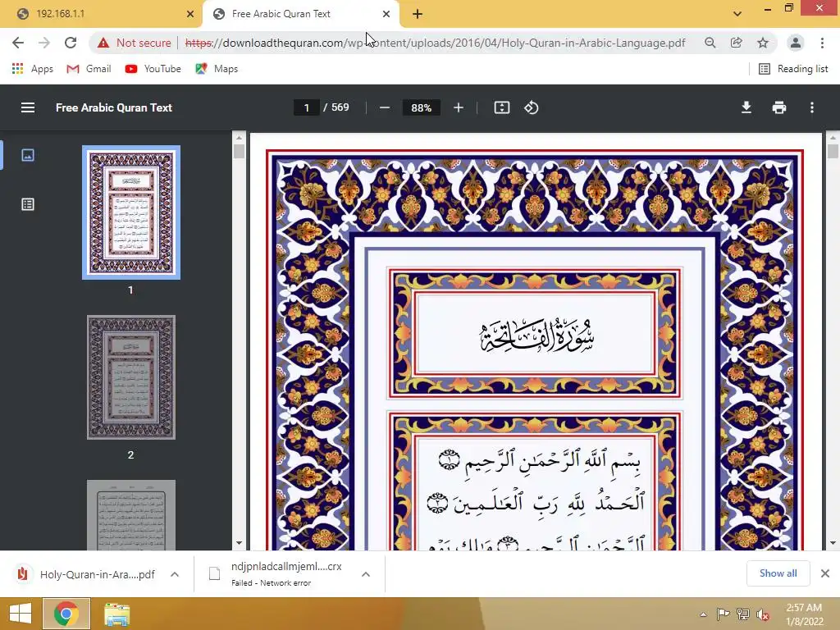The image size is (840, 630).
Task: Click the Fit to page icon
Action: coord(502,107)
